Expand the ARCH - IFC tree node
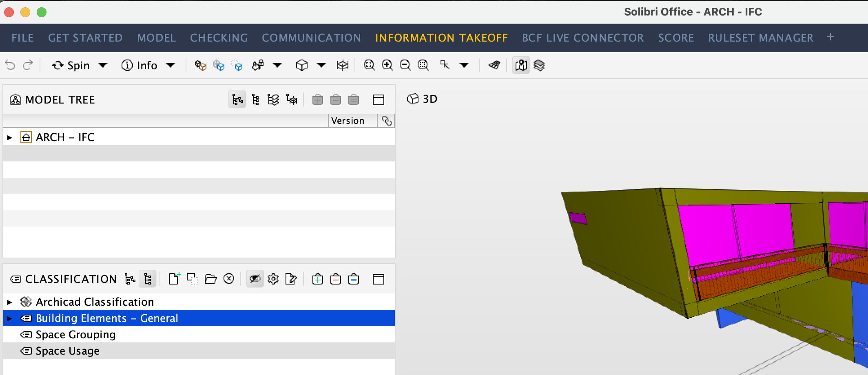This screenshot has height=375, width=868. (10, 138)
